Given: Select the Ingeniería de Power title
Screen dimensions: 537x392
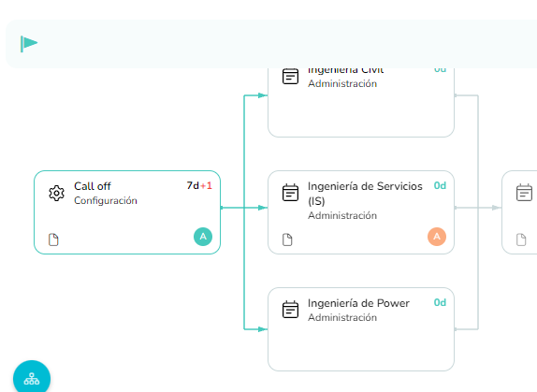Looking at the screenshot, I should 358,303.
